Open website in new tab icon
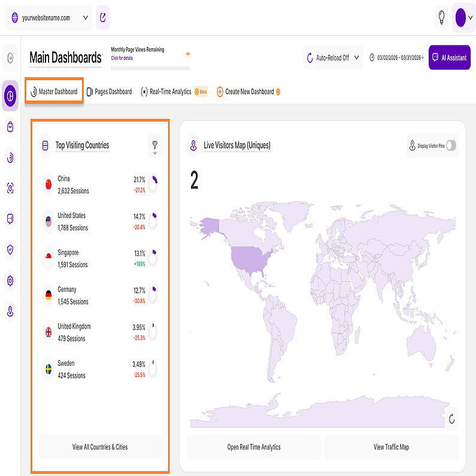Screen dimensions: 476x476 102,18
